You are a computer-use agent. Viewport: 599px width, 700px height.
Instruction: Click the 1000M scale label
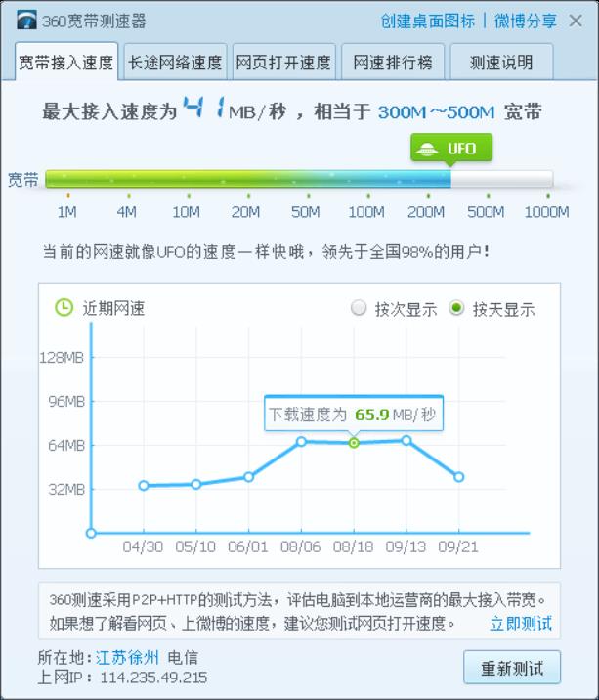(547, 211)
